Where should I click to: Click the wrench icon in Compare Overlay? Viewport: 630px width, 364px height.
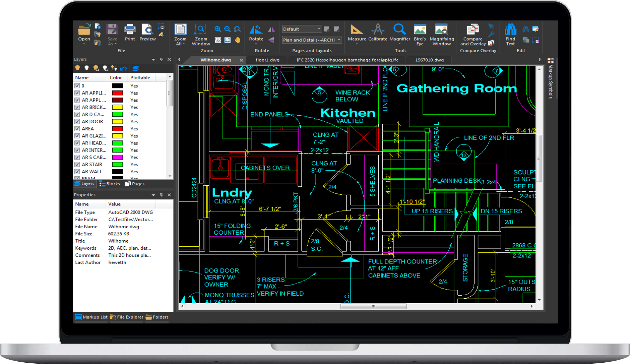(x=491, y=35)
